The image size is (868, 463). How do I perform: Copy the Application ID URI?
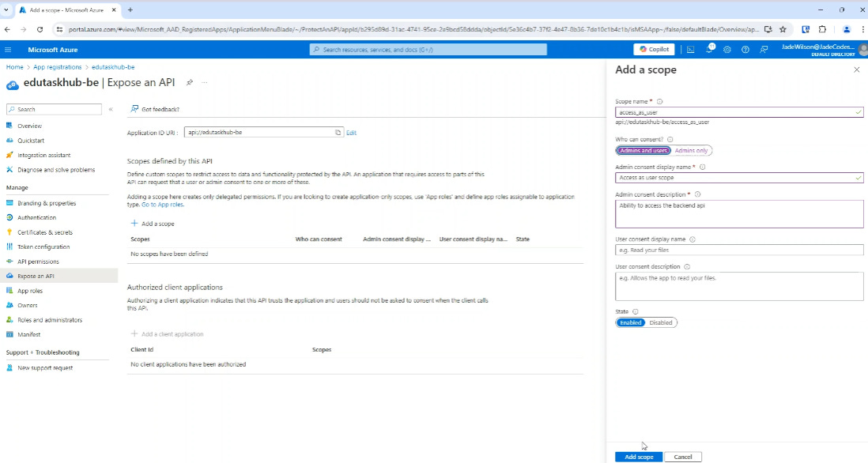coord(338,133)
